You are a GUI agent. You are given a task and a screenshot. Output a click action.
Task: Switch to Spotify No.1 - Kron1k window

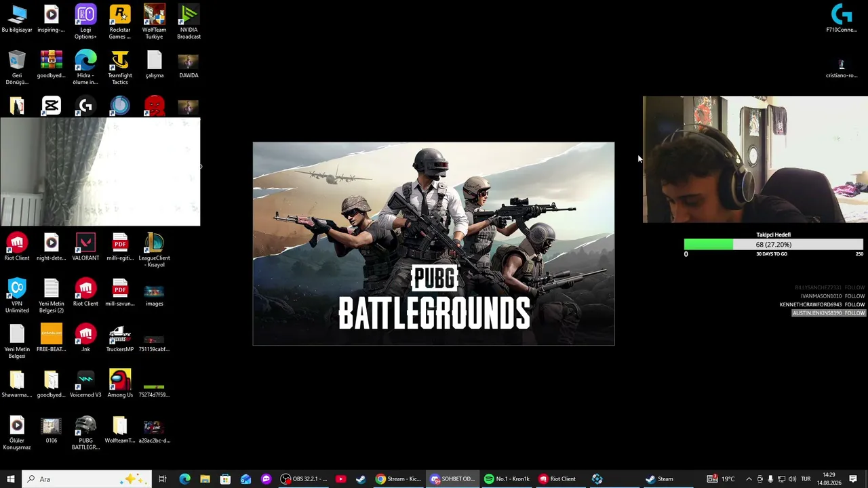pos(507,479)
